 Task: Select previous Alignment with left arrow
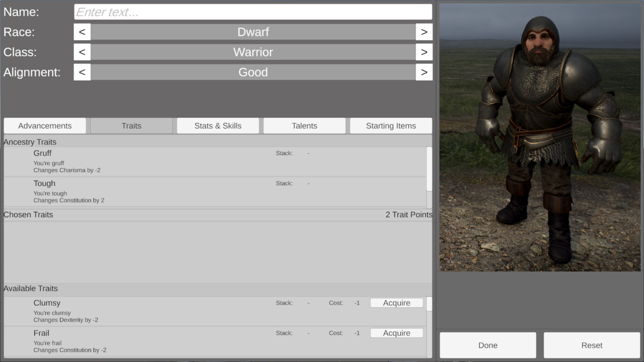82,72
